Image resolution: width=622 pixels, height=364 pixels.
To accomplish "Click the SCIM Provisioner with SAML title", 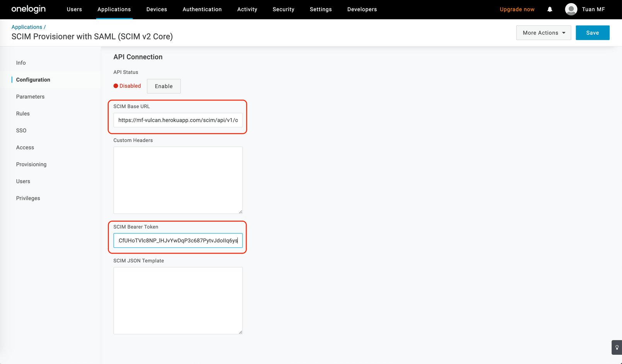I will pos(92,36).
